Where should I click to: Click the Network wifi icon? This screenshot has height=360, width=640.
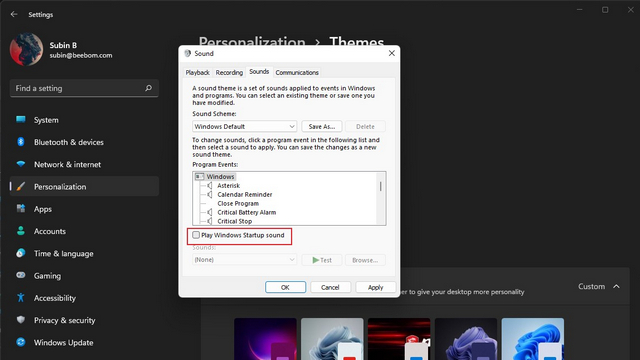click(x=21, y=164)
